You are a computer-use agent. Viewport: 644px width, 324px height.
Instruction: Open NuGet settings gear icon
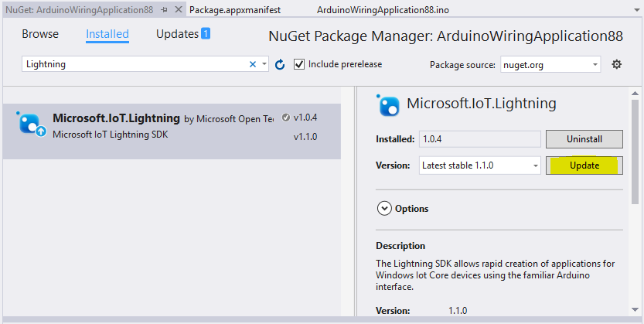(616, 64)
